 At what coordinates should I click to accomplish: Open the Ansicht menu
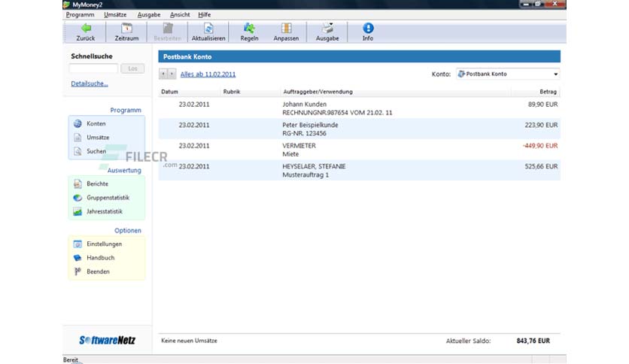pos(180,15)
